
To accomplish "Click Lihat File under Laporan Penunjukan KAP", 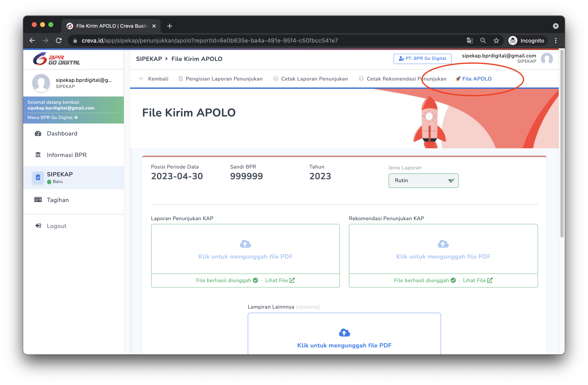I will coord(280,280).
